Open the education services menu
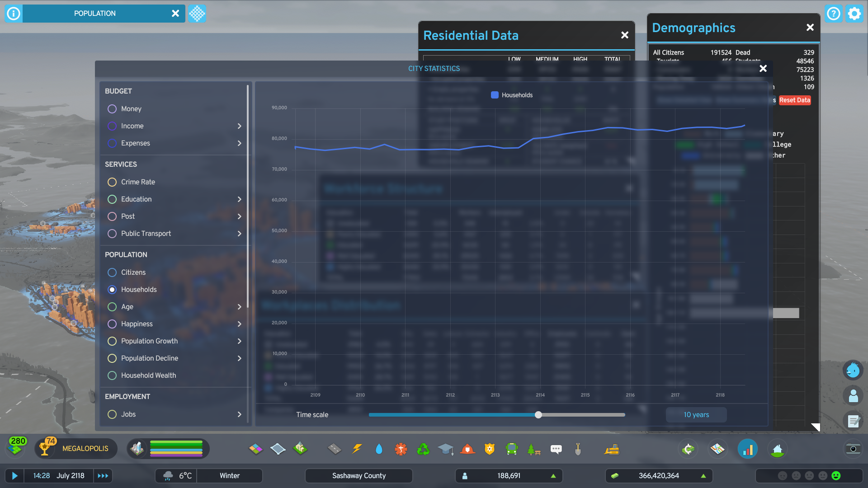Viewport: 868px width, 488px height. (x=446, y=449)
